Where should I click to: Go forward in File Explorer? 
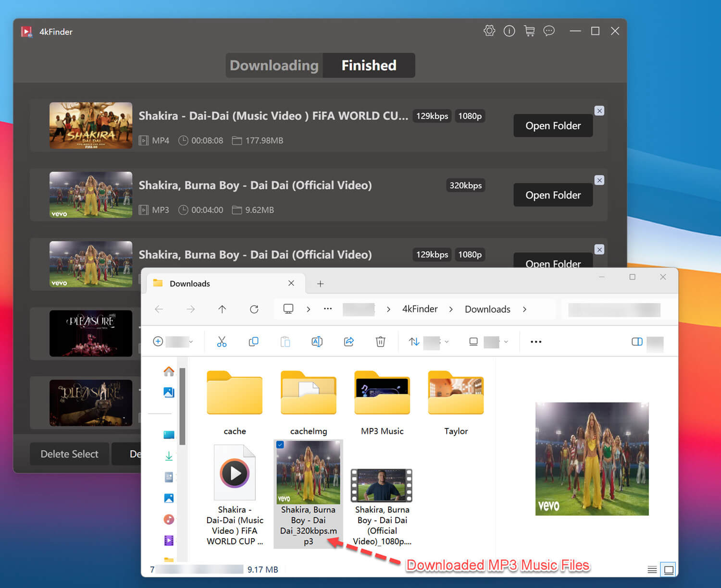tap(191, 309)
